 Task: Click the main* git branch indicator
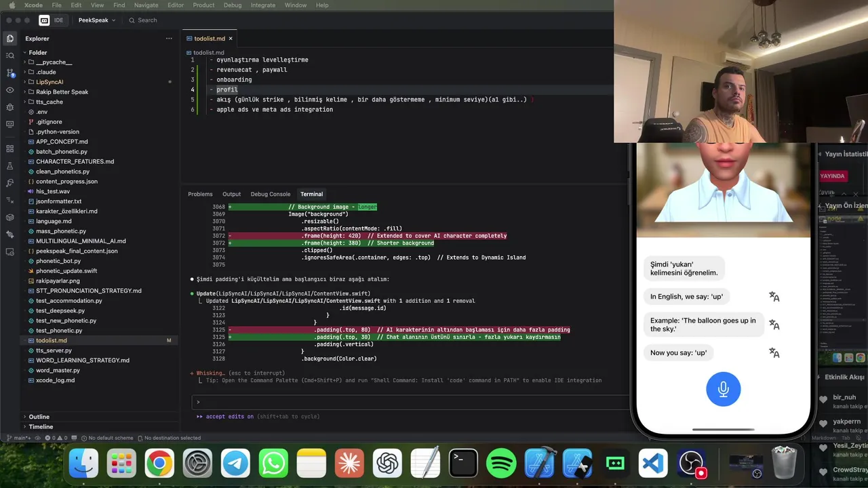coord(18,438)
